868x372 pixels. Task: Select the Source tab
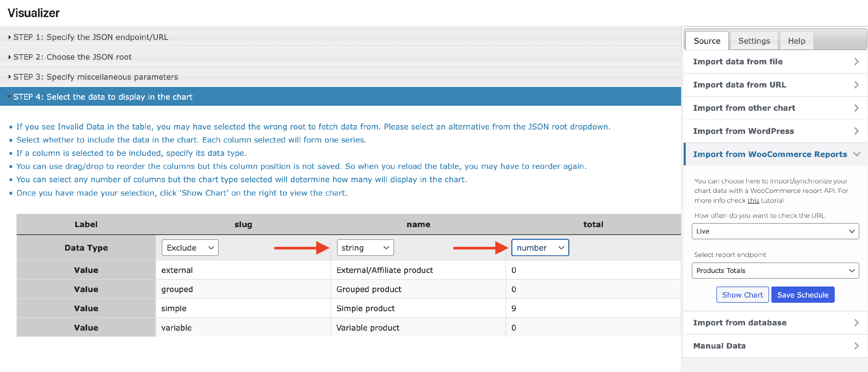coord(707,41)
